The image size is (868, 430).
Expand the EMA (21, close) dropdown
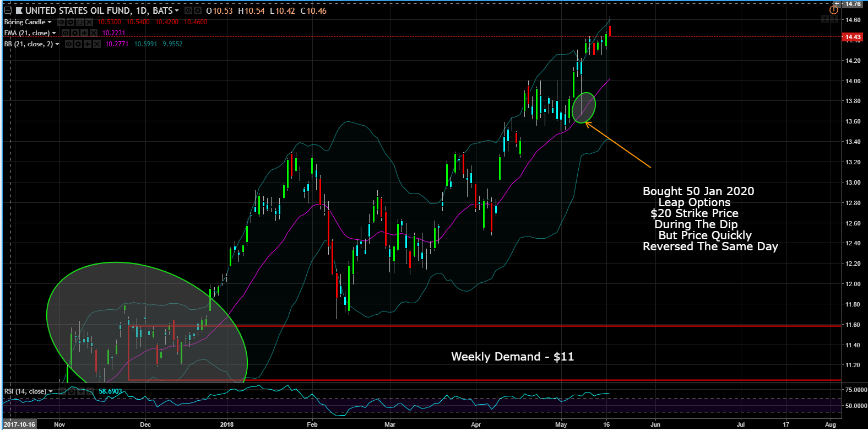click(x=54, y=33)
